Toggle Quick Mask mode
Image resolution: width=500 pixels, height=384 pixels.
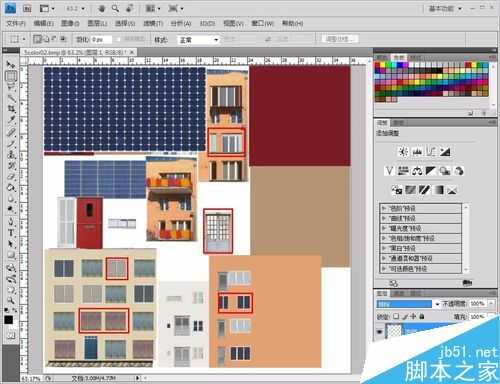point(11,335)
